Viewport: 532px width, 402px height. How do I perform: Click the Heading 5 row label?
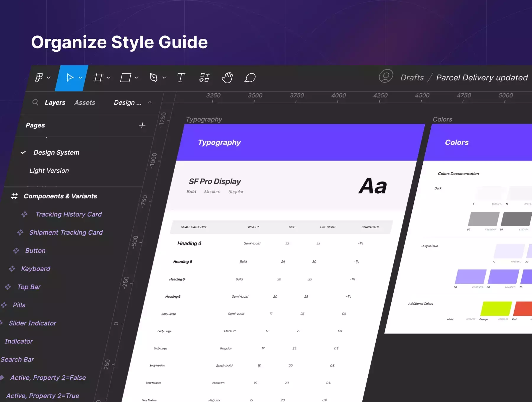pos(183,262)
